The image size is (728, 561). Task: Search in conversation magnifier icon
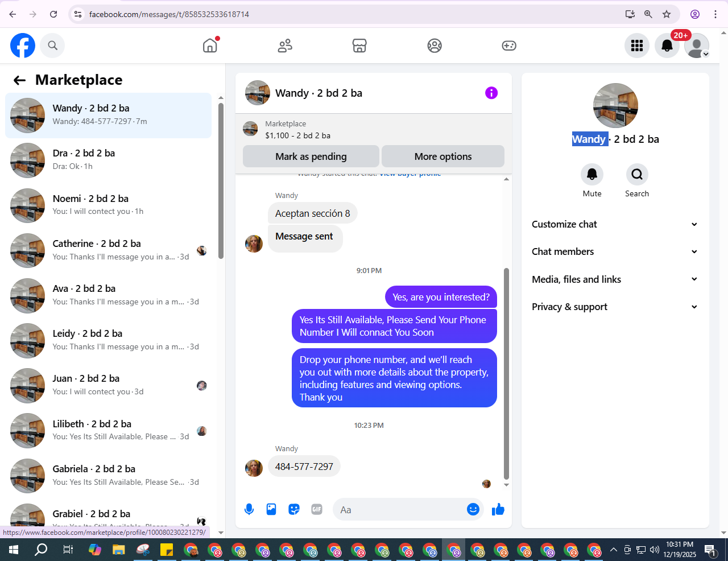[637, 174]
